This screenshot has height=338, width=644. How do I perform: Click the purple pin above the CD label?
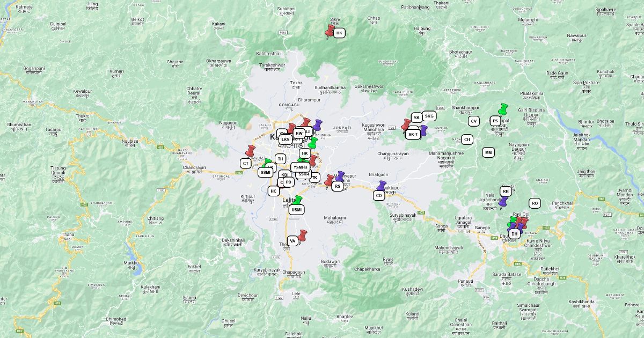click(381, 187)
